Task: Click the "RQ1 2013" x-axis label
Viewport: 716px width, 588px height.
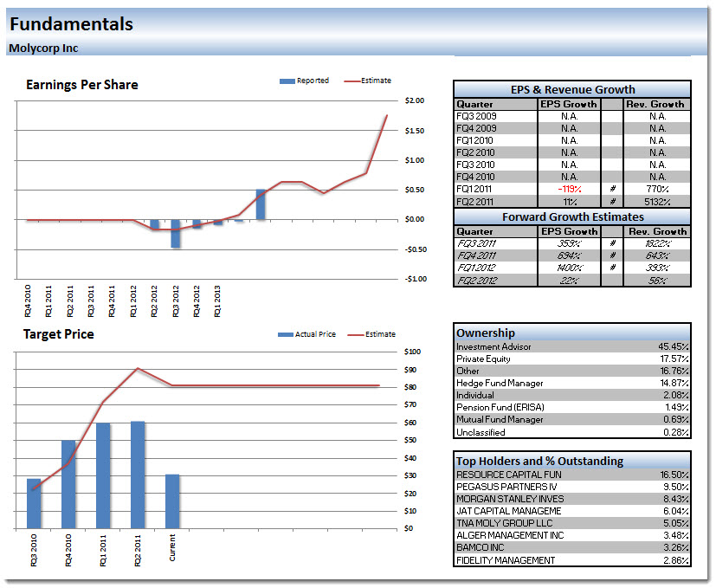Action: [x=217, y=301]
